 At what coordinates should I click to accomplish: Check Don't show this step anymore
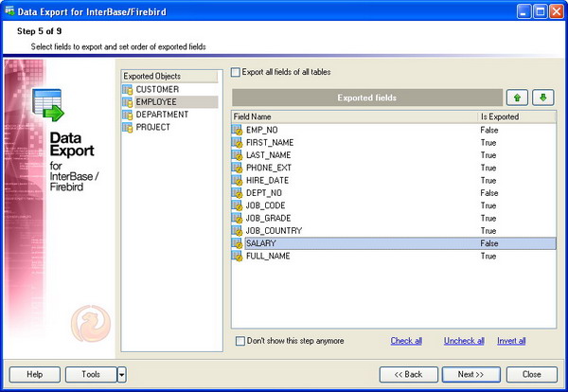click(240, 341)
